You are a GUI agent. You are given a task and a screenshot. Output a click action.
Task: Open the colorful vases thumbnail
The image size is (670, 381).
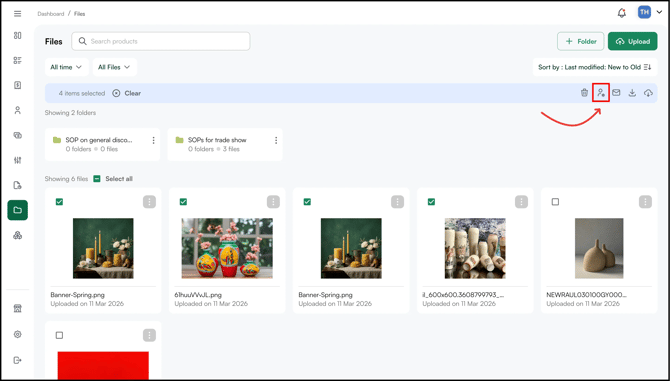tap(227, 248)
